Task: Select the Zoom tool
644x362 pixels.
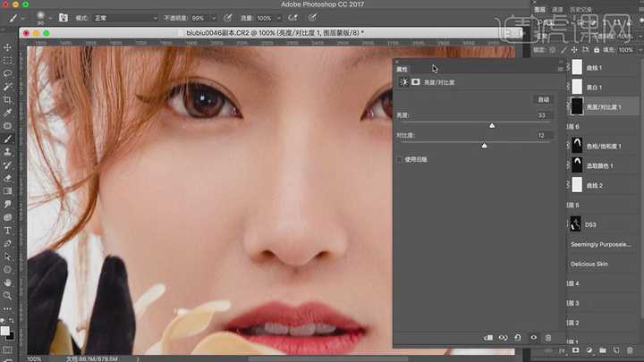Action: (7, 296)
